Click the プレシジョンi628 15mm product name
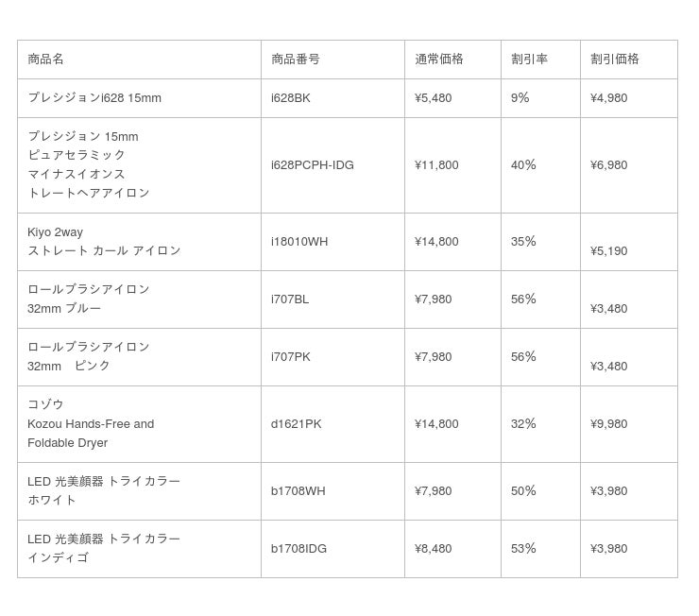The width and height of the screenshot is (699, 616). click(x=94, y=98)
